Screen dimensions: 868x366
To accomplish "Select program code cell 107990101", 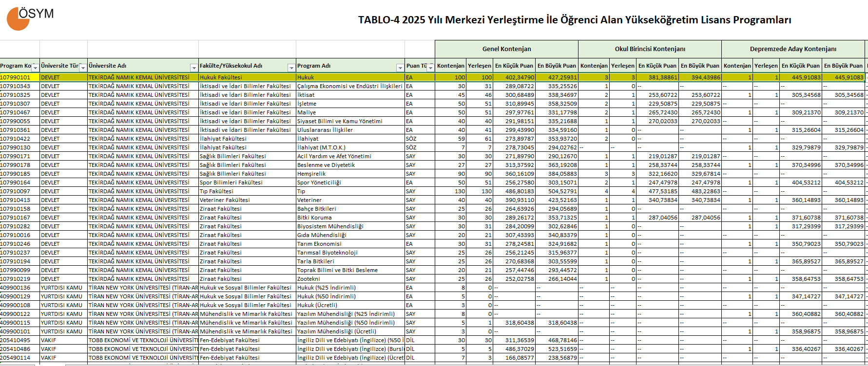I will (19, 77).
